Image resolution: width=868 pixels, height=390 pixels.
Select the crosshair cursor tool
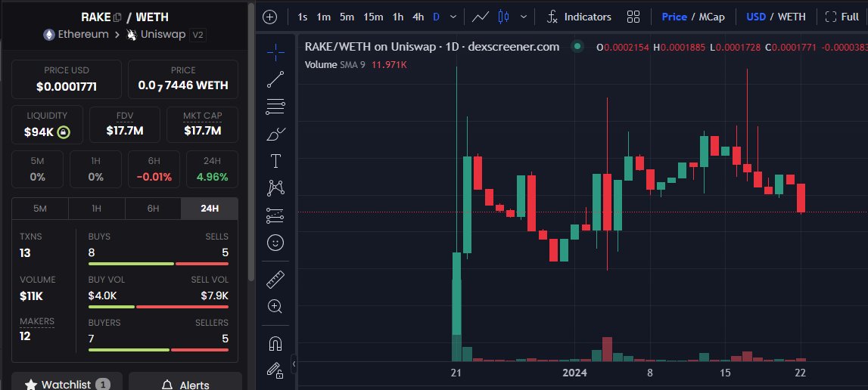(275, 53)
